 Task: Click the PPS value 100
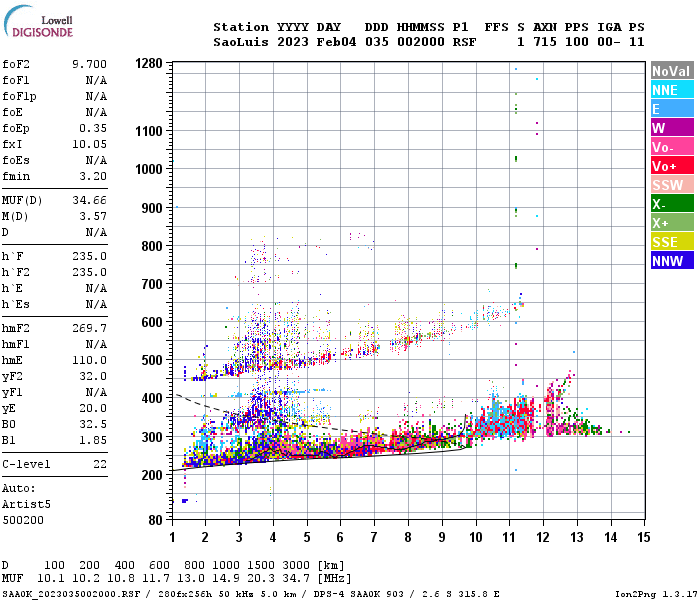pos(576,42)
